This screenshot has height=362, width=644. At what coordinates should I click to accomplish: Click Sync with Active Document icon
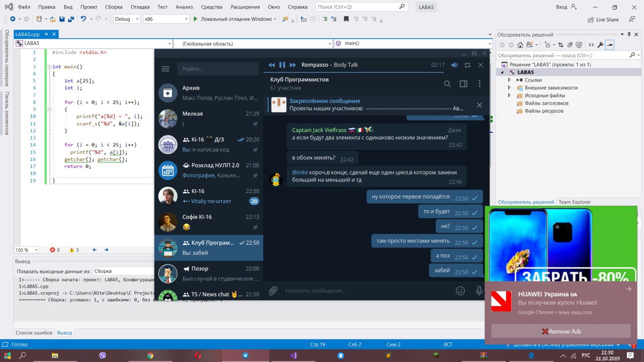coord(561,45)
